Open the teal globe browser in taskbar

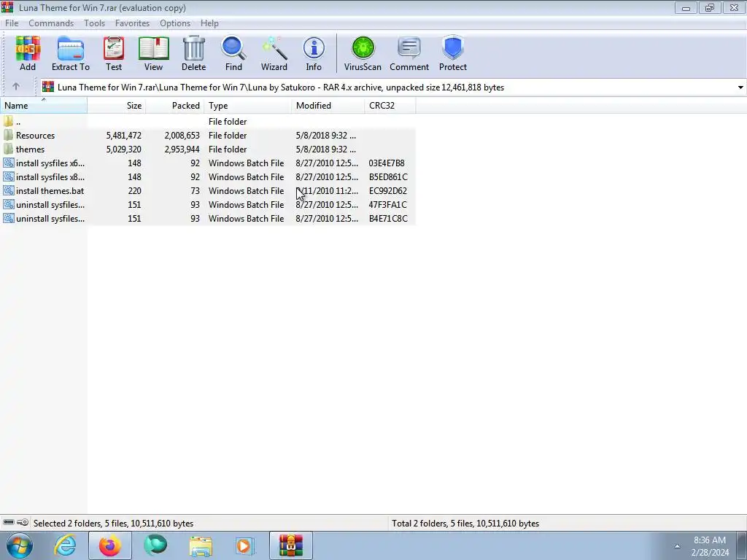pos(155,545)
